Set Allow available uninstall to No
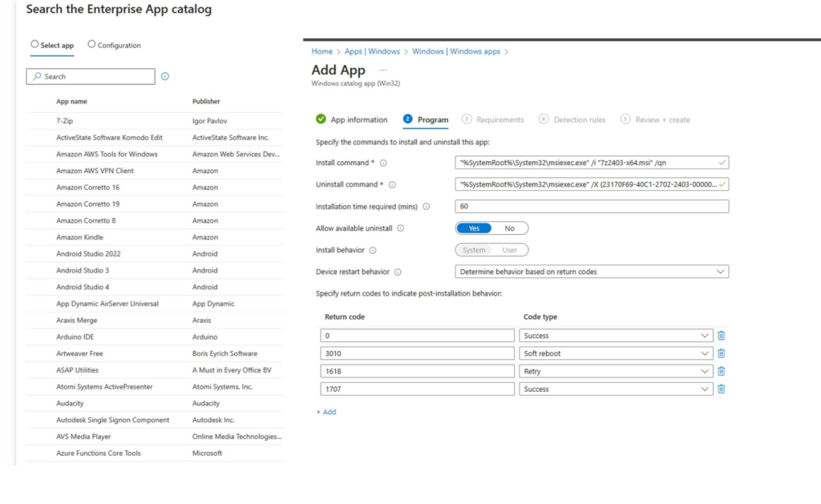Image resolution: width=821 pixels, height=504 pixels. pos(509,228)
